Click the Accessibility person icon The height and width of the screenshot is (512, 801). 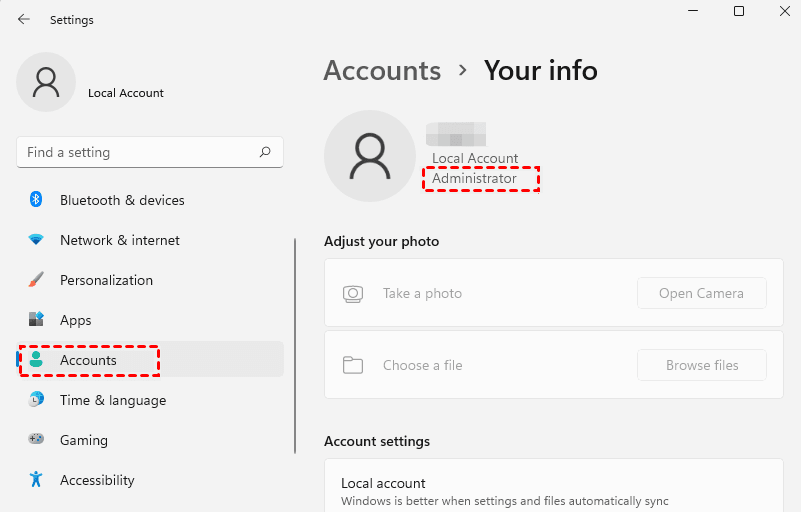click(36, 480)
